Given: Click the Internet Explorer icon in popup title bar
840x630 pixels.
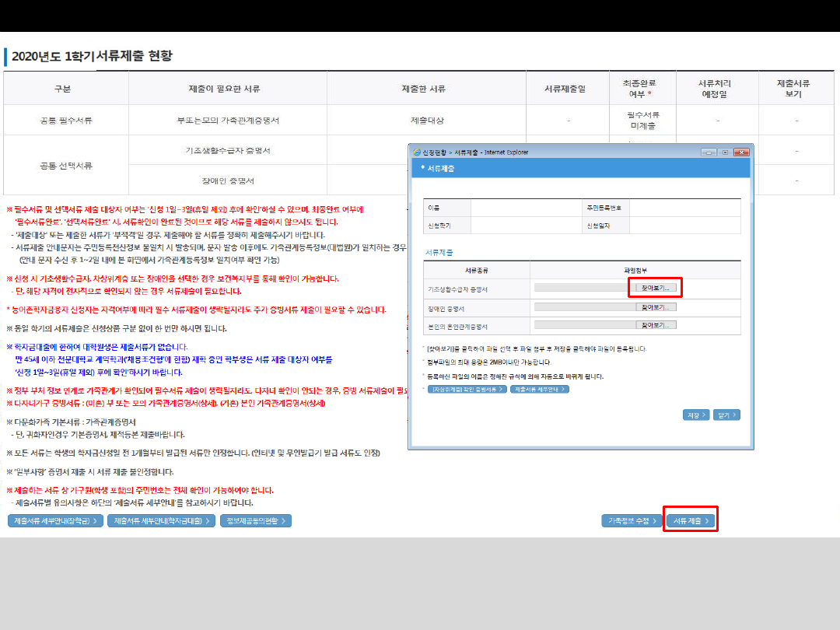Looking at the screenshot, I should (415, 151).
